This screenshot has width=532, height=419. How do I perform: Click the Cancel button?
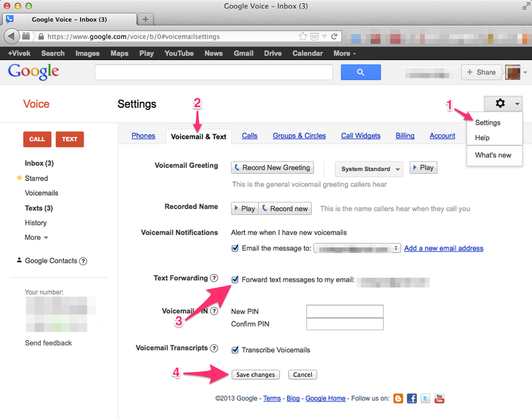coord(302,375)
